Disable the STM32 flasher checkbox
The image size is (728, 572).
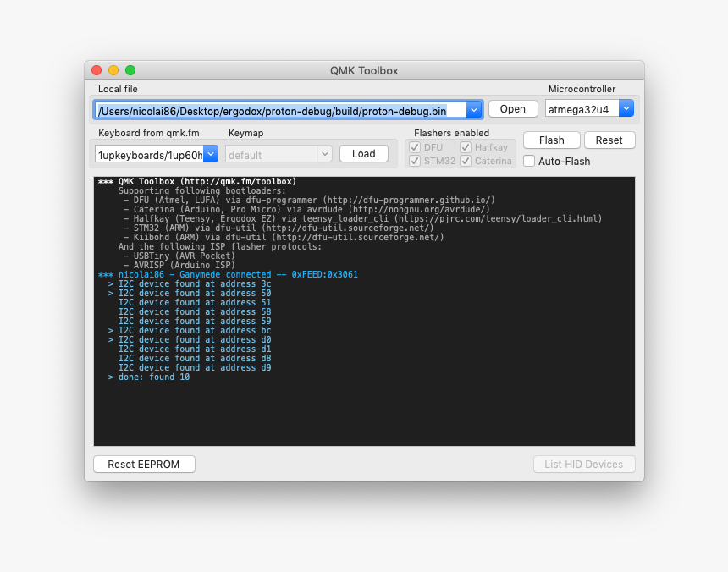click(414, 160)
